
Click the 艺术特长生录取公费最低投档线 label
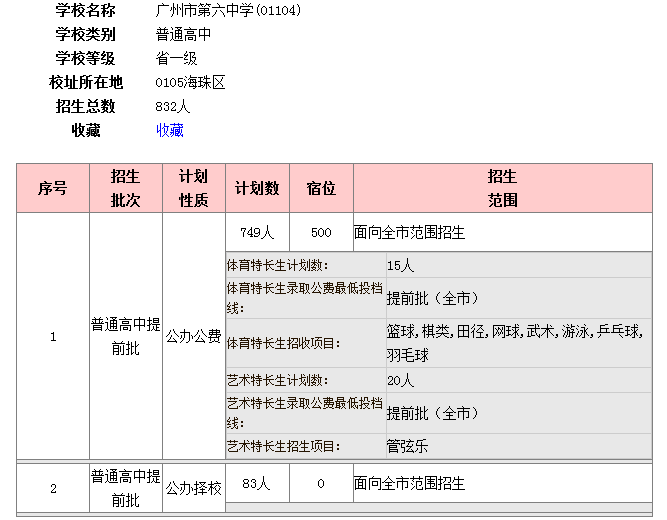(305, 413)
